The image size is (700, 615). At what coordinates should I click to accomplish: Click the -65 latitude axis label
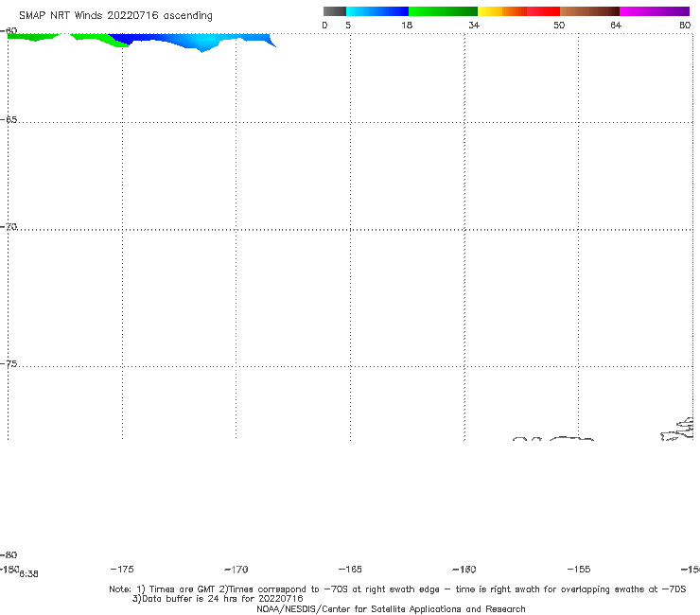[9, 120]
